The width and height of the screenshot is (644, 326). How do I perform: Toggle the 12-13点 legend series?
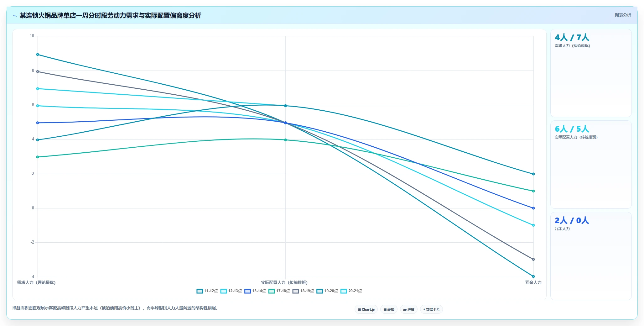[231, 291]
